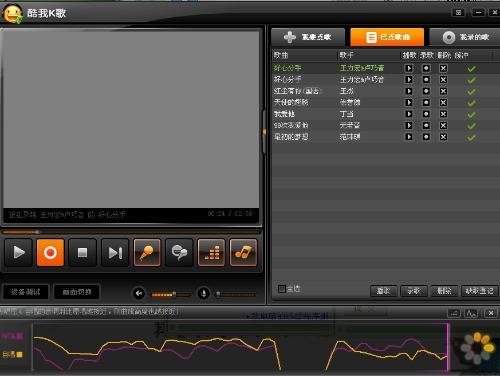Image resolution: width=500 pixels, height=376 pixels.
Task: Seek on the song progress bar
Action: click(131, 232)
